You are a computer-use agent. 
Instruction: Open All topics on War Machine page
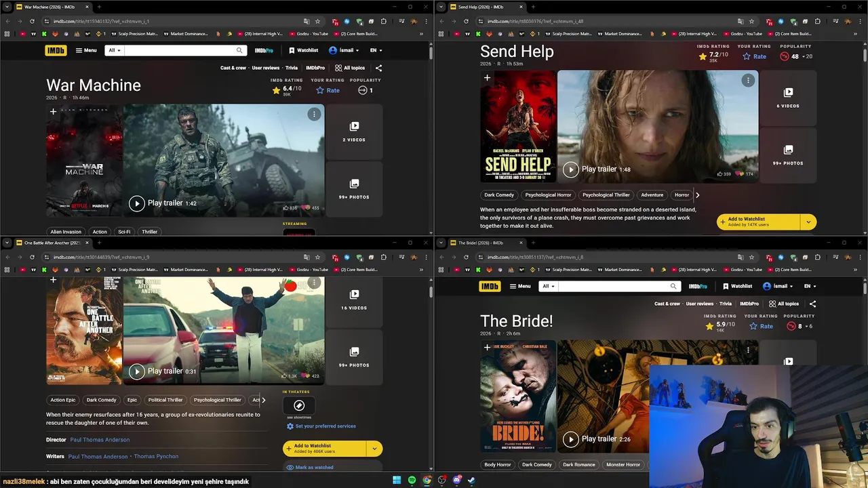click(350, 68)
